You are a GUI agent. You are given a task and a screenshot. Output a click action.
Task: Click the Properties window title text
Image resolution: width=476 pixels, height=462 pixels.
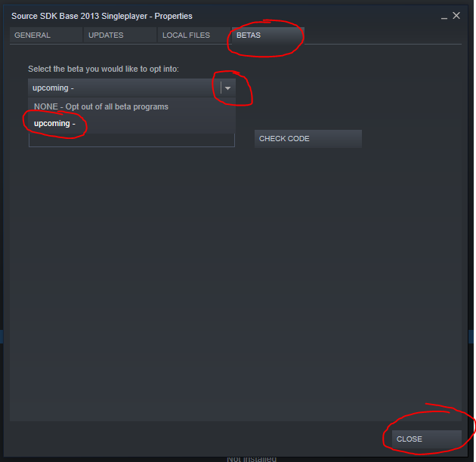[102, 16]
